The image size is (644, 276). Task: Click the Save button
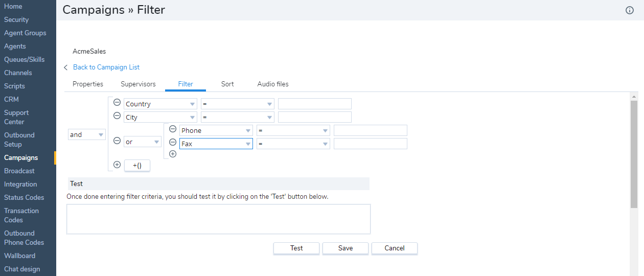346,248
